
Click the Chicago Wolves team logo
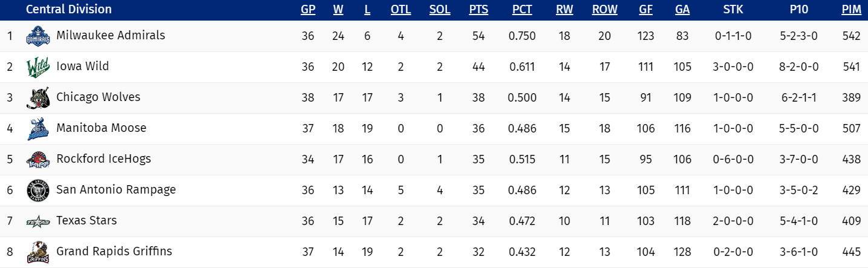36,98
